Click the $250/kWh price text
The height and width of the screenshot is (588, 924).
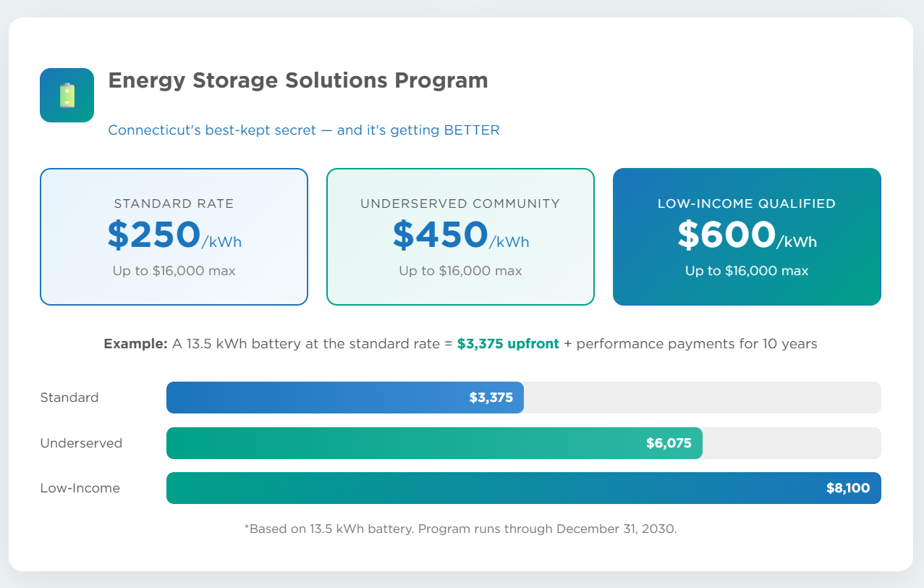point(174,235)
